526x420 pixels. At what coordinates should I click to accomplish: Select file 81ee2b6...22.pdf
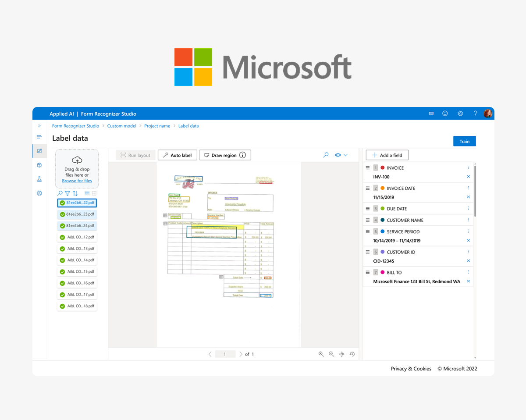pos(77,203)
